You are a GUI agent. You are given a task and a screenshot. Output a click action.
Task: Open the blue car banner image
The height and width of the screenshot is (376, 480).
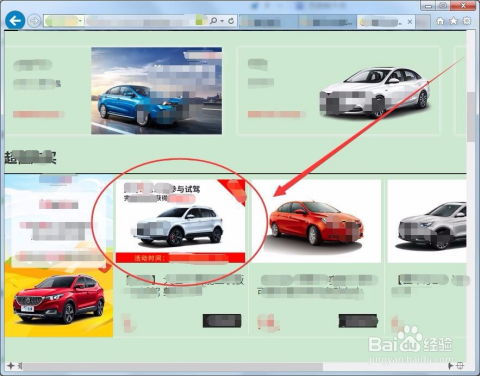tap(156, 91)
